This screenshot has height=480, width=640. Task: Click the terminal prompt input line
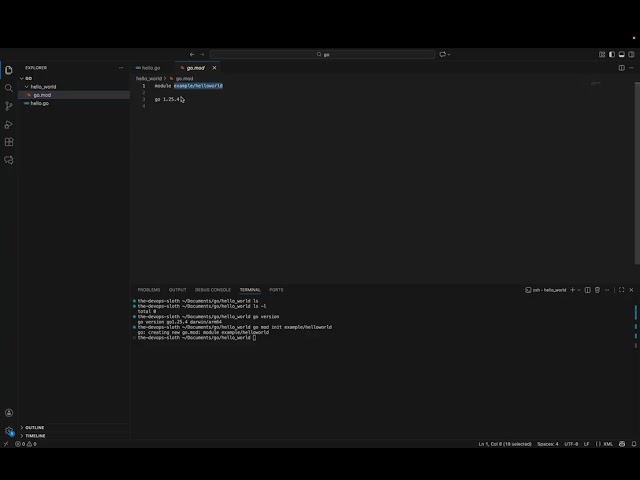tap(197, 338)
